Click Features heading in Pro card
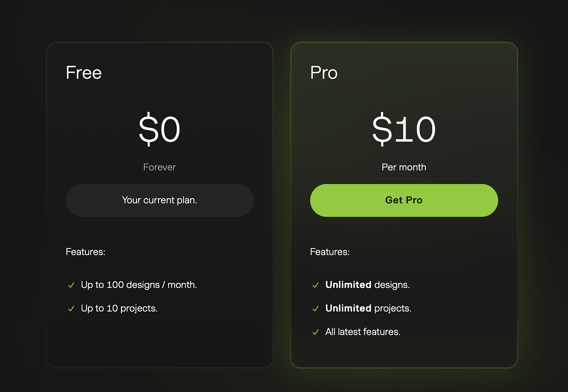 coord(330,252)
